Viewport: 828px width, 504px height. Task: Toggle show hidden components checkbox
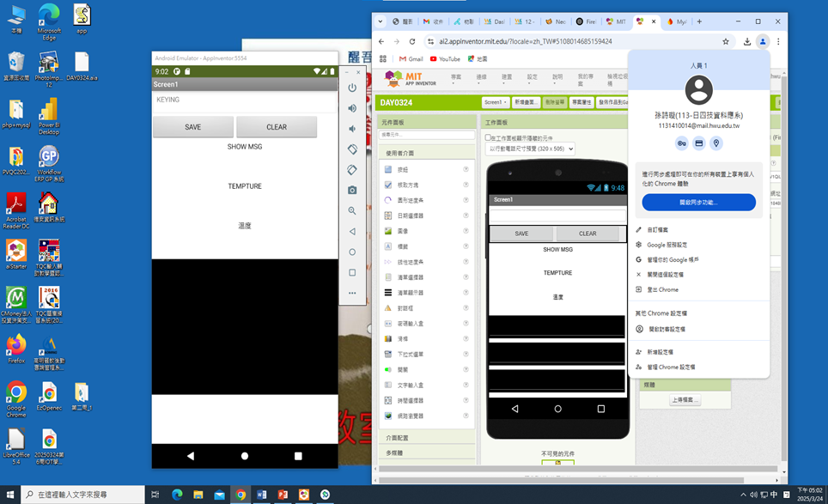click(489, 137)
